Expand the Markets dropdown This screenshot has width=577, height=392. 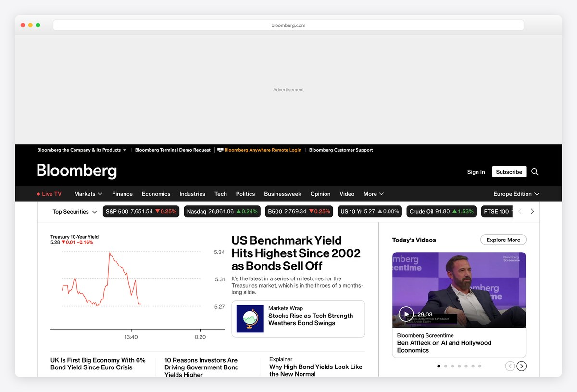88,194
